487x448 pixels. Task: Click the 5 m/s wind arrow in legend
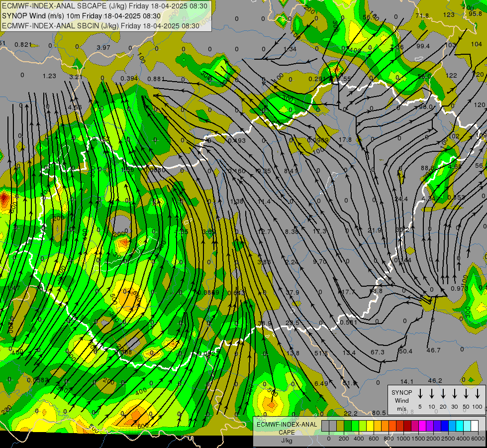420,393
